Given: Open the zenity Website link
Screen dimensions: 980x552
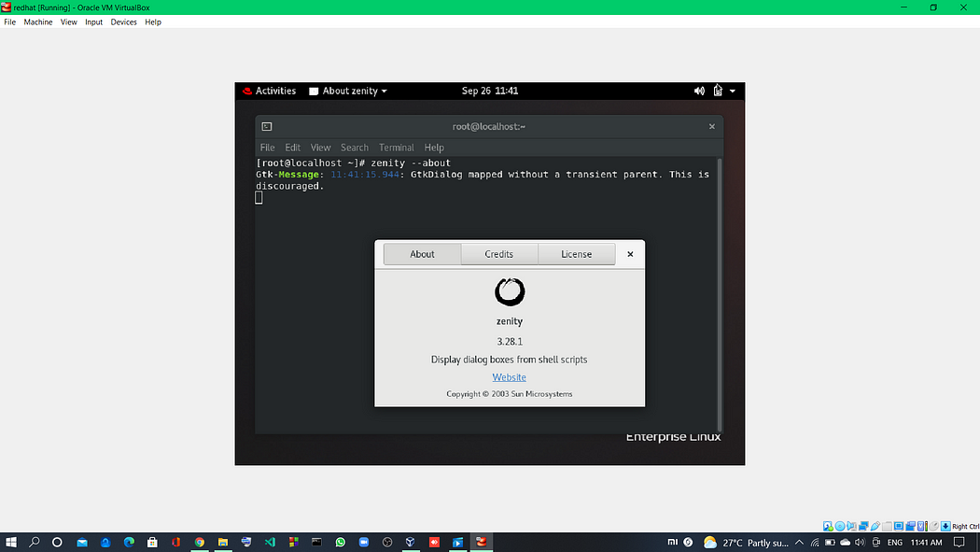Looking at the screenshot, I should click(510, 376).
